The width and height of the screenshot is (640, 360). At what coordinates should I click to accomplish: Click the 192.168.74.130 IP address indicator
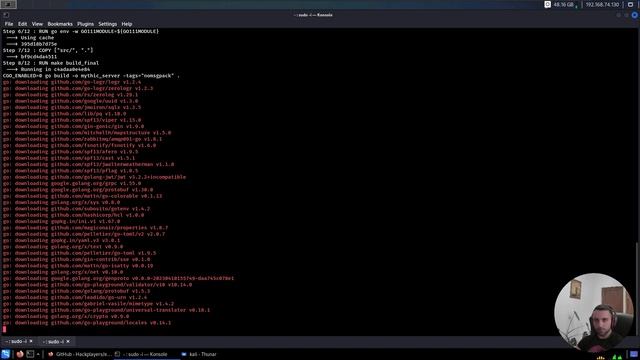pos(602,4)
